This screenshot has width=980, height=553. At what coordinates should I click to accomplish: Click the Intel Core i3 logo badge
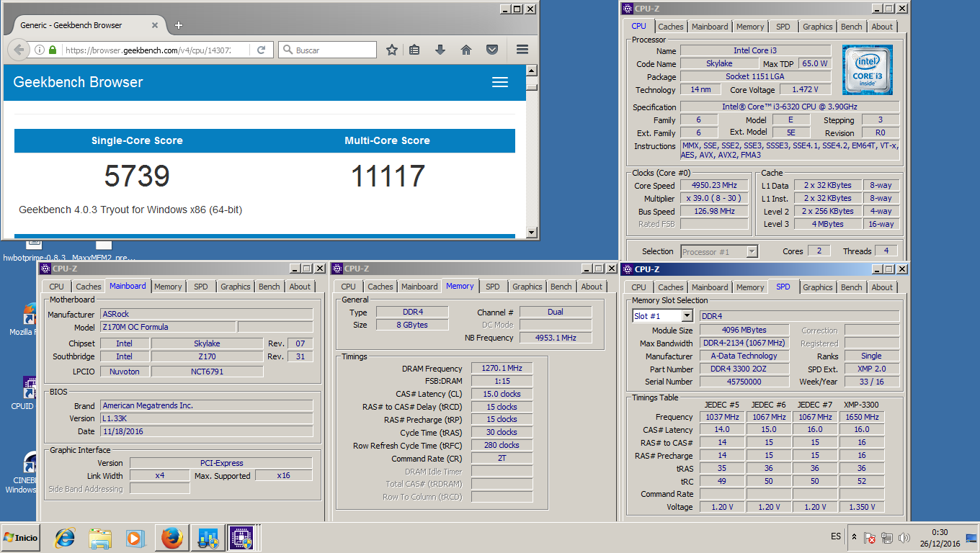click(868, 70)
